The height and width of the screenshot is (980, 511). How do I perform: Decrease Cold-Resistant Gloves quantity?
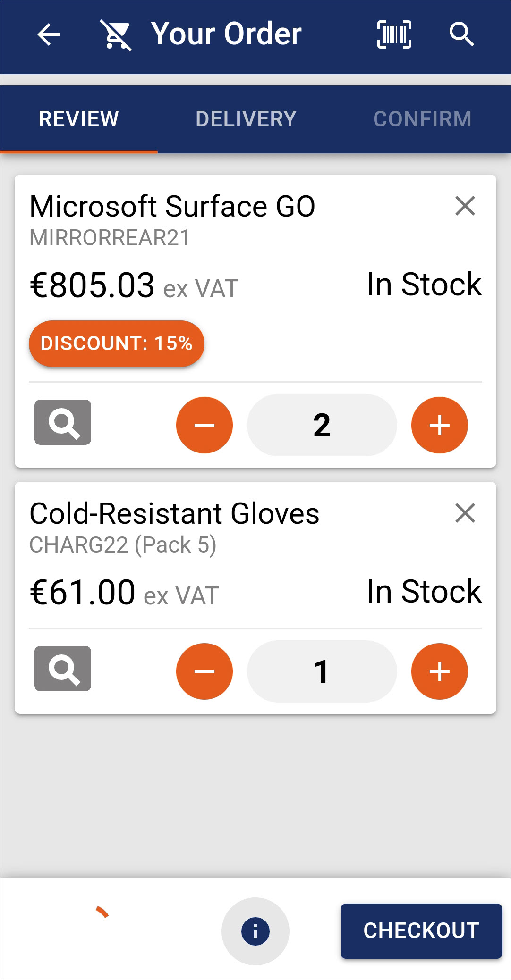pyautogui.click(x=204, y=671)
